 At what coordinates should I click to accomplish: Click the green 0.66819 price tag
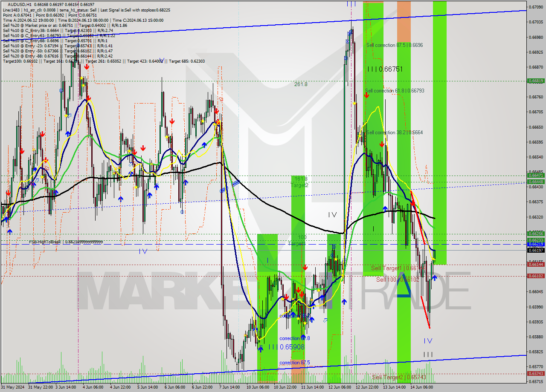pos(536,81)
